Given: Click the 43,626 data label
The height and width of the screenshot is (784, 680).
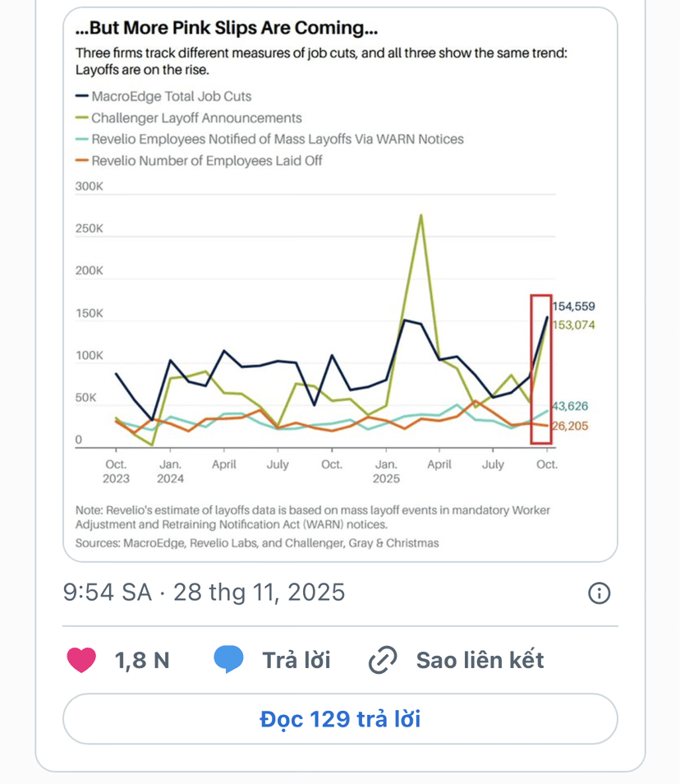Looking at the screenshot, I should (571, 407).
